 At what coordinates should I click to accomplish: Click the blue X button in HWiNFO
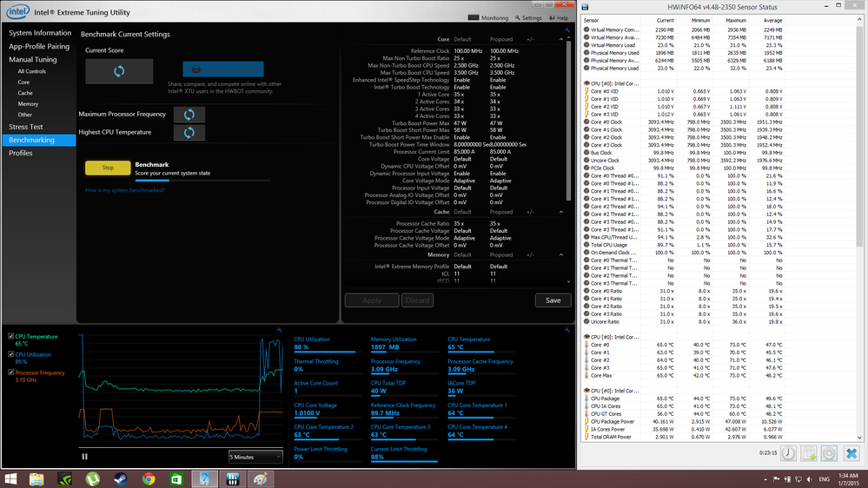coord(851,453)
